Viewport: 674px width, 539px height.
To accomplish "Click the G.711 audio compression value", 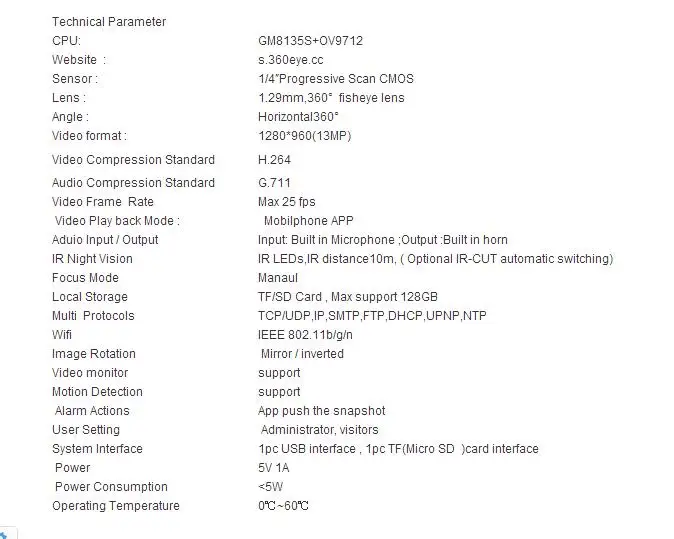I will [x=274, y=183].
